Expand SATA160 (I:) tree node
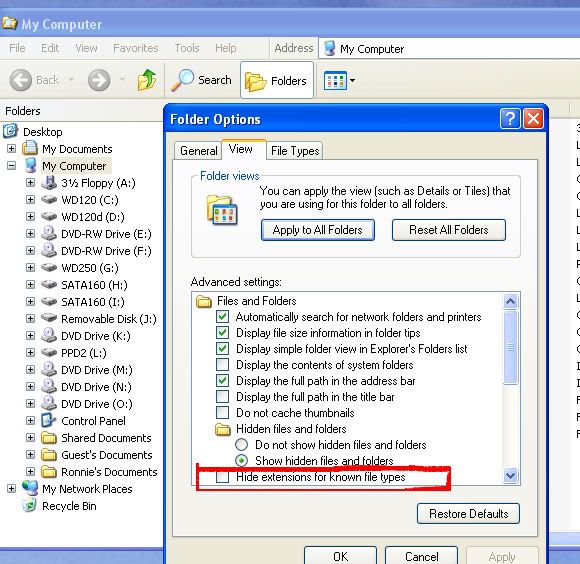580x564 pixels. (x=30, y=302)
